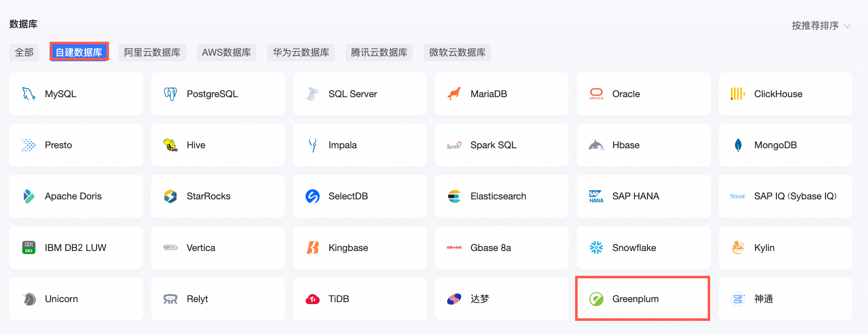Click the Snowflake snowflake icon
Image resolution: width=868 pixels, height=334 pixels.
[596, 247]
